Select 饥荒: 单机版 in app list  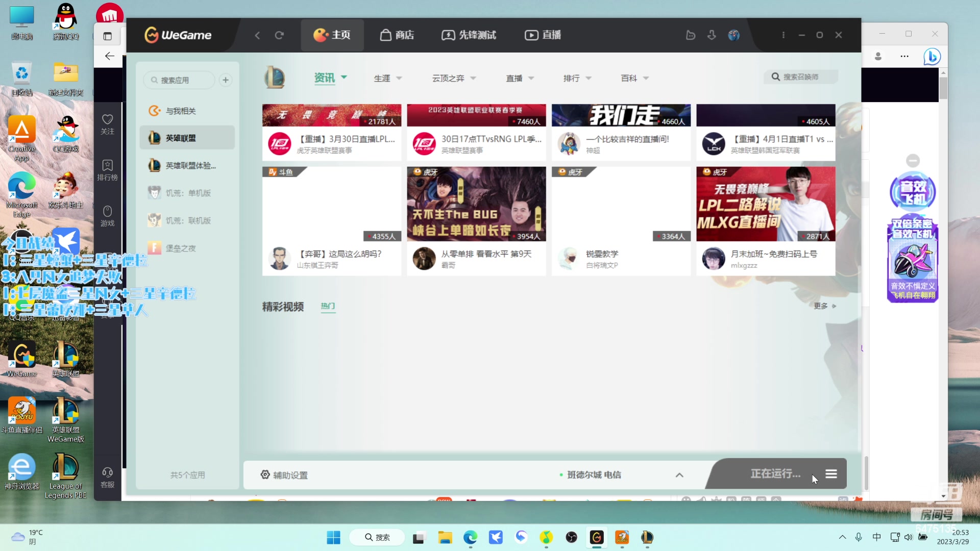(x=187, y=193)
